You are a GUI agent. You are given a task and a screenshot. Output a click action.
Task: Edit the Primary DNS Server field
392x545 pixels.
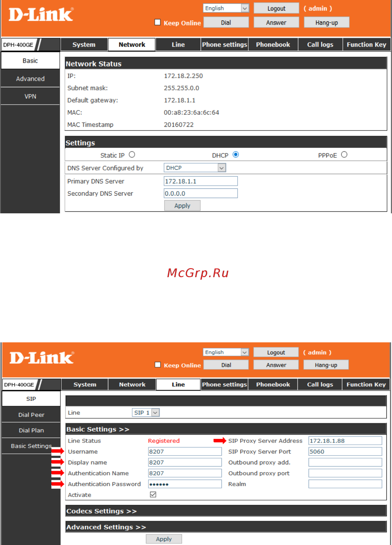tap(201, 181)
